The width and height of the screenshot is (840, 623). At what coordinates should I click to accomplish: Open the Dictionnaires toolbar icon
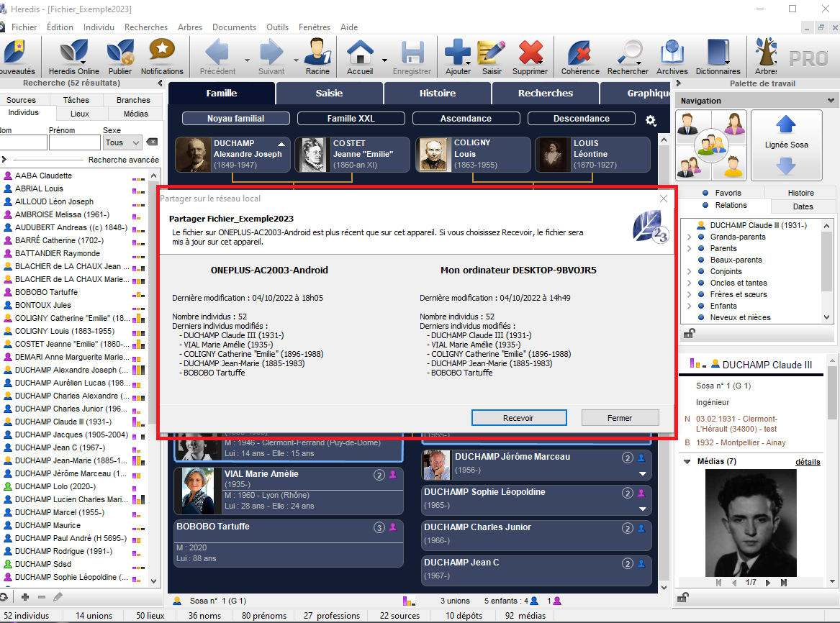718,54
